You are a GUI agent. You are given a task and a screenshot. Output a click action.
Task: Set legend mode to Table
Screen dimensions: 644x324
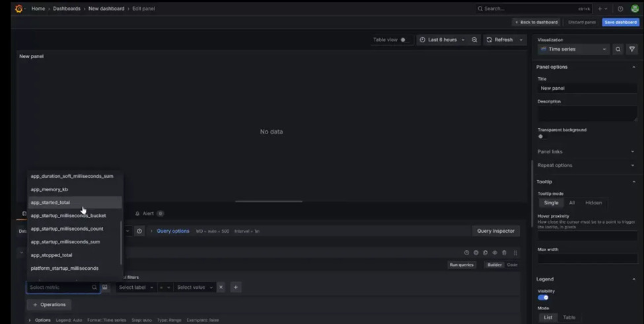click(x=569, y=317)
